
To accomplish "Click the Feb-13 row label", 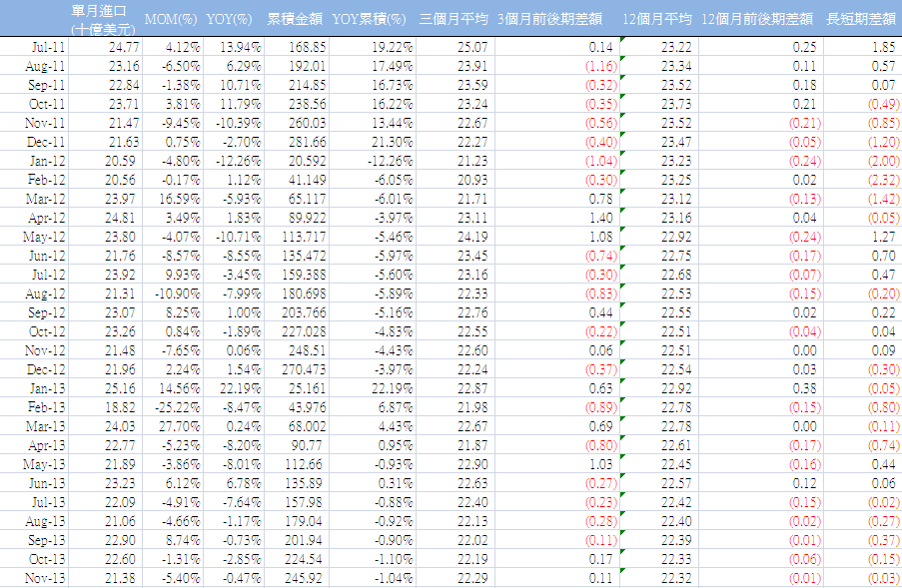I will click(47, 407).
